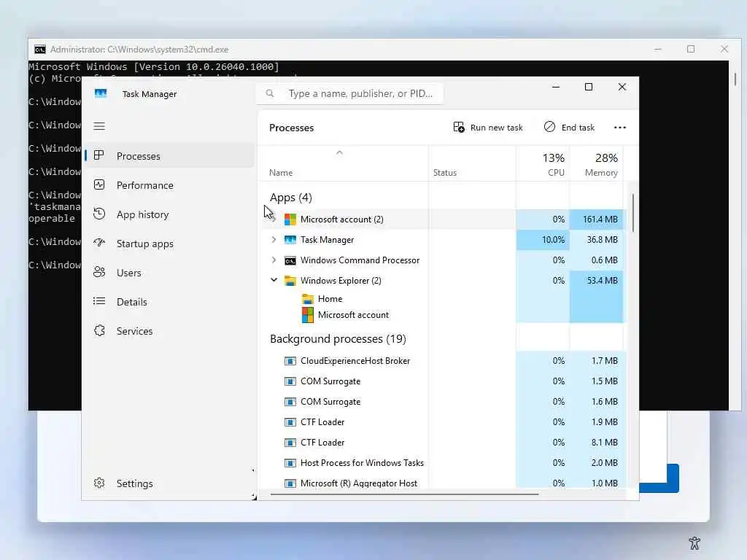This screenshot has height=560, width=747.
Task: Click the search magnifier icon
Action: click(x=270, y=93)
